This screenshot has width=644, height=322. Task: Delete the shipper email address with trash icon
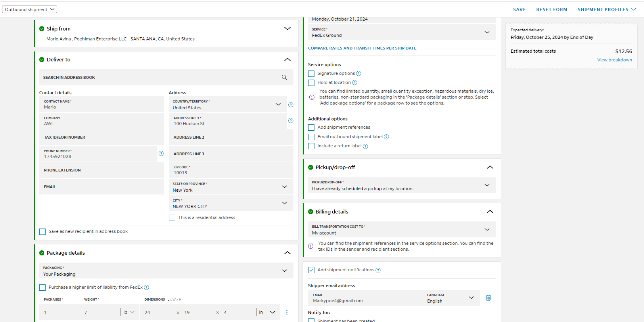pos(489,297)
